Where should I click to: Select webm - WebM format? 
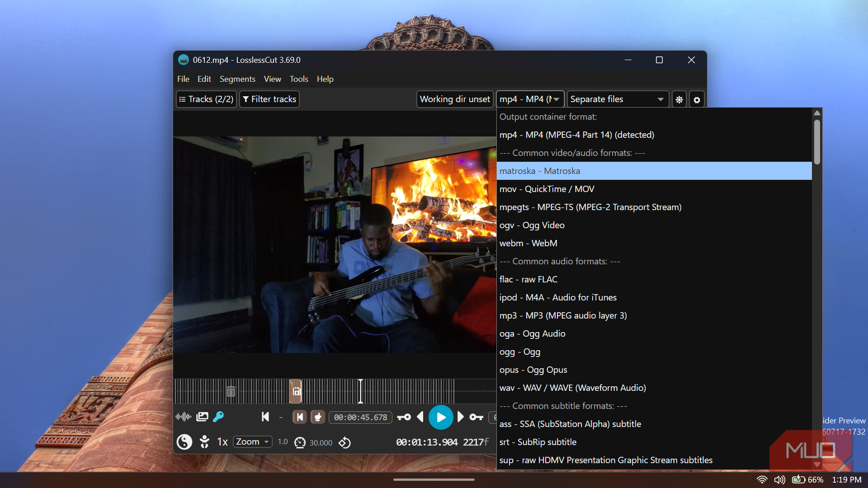pyautogui.click(x=654, y=243)
